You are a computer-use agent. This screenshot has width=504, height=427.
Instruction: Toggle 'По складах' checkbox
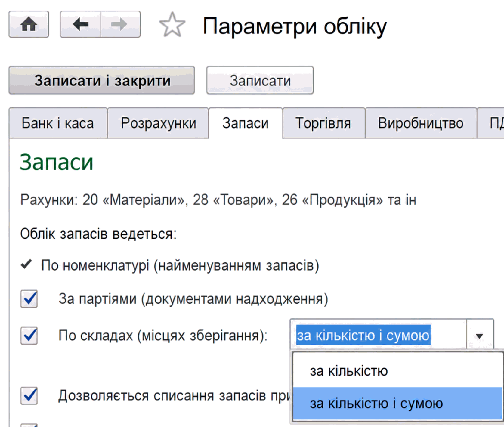tap(29, 336)
